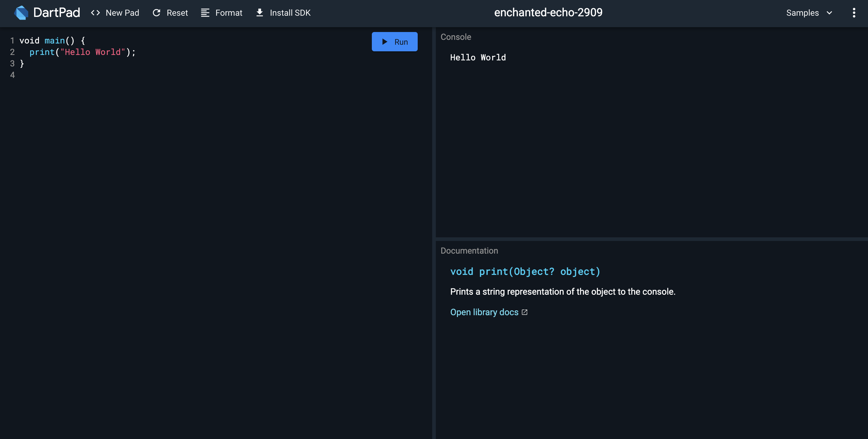
Task: Click the New Pad code brackets icon
Action: [95, 13]
